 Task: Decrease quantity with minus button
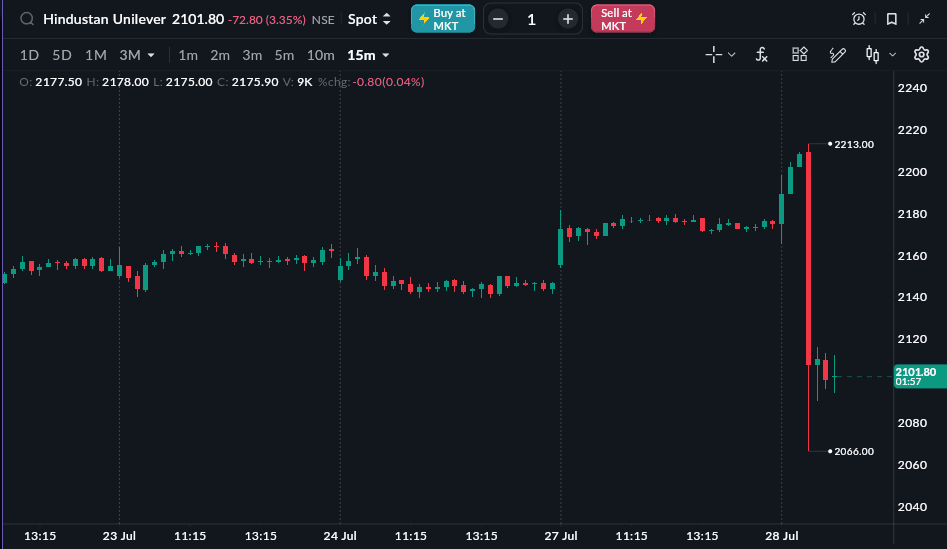(498, 19)
